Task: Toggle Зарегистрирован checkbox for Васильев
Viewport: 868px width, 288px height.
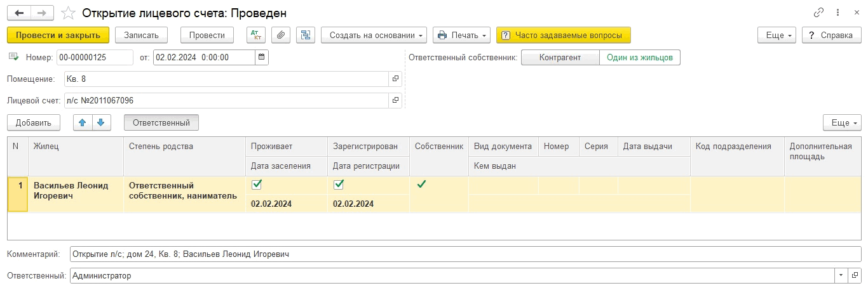Action: (338, 185)
